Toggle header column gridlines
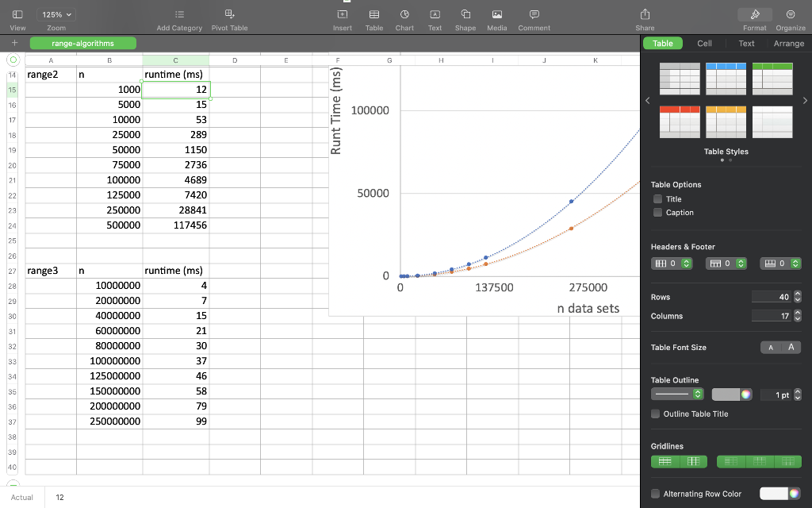The image size is (812, 508). click(730, 461)
